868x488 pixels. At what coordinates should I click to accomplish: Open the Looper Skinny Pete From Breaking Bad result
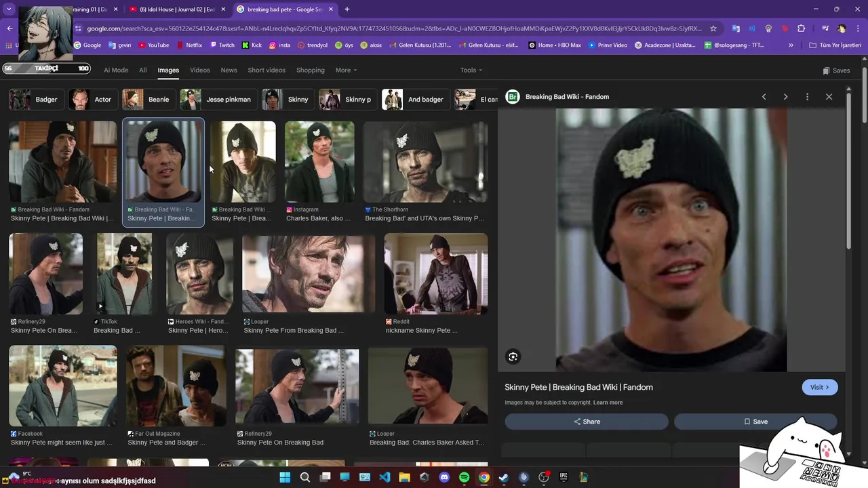click(309, 284)
